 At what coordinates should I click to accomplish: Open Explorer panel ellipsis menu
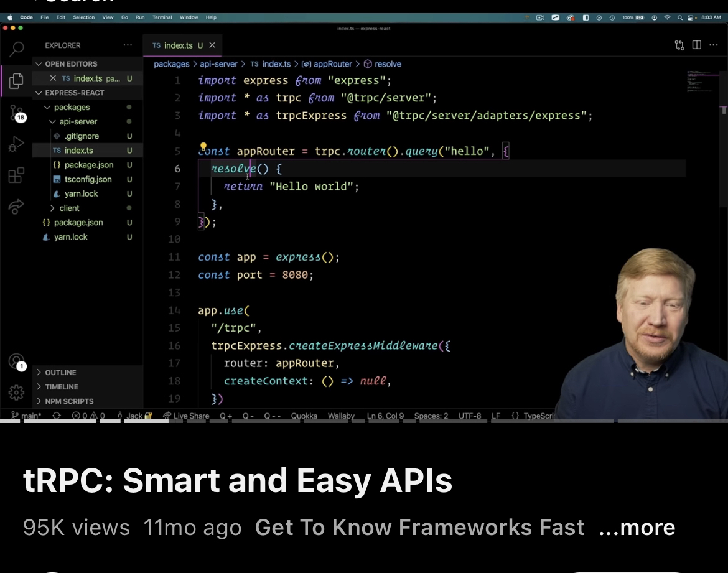tap(128, 45)
